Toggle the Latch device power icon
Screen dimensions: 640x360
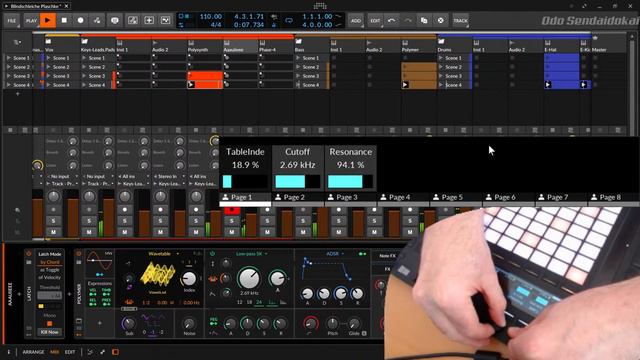click(28, 254)
